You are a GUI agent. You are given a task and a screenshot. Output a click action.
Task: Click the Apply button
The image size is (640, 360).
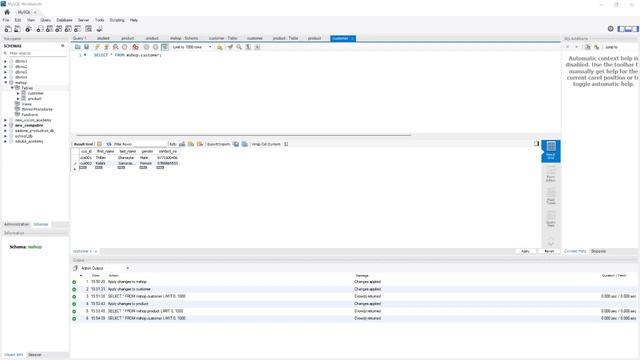[x=525, y=251]
